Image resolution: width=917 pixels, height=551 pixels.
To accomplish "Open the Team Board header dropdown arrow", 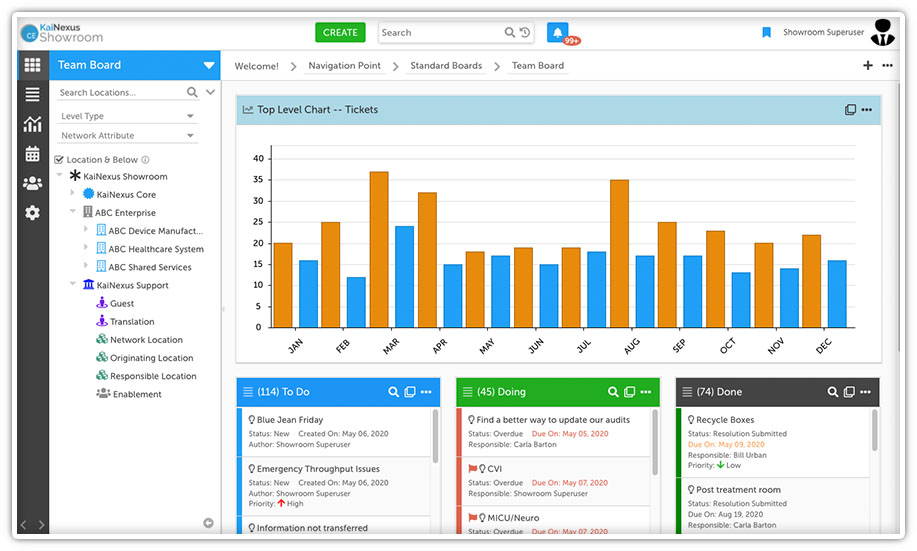I will pyautogui.click(x=208, y=65).
